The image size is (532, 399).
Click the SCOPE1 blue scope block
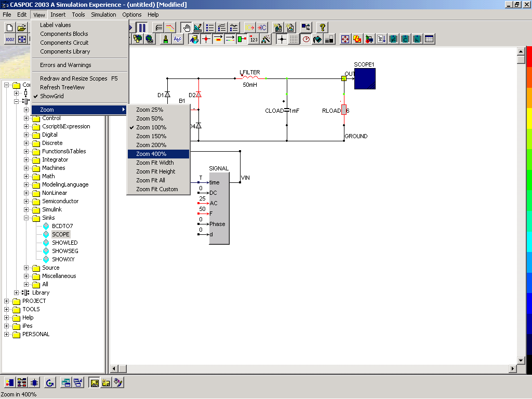point(365,79)
